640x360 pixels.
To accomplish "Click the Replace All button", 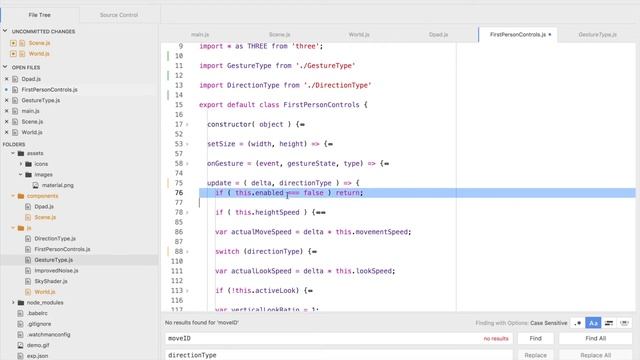I will (596, 355).
